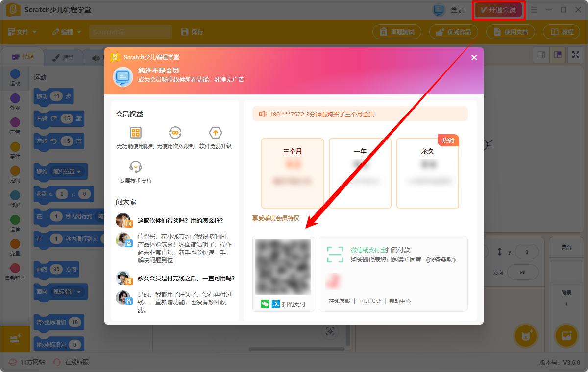The width and height of the screenshot is (588, 372).
Task: Click the 无使用次数限制 infinity icon
Action: [x=175, y=133]
